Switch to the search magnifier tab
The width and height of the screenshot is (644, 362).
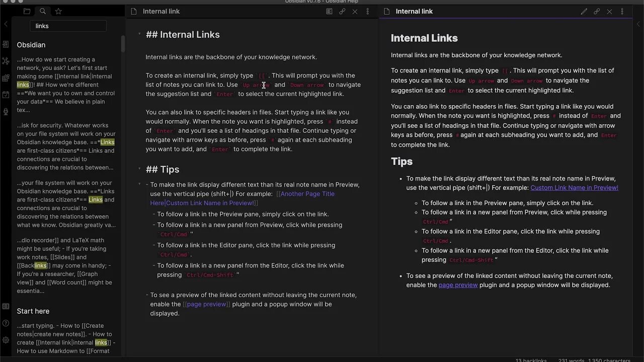[43, 11]
